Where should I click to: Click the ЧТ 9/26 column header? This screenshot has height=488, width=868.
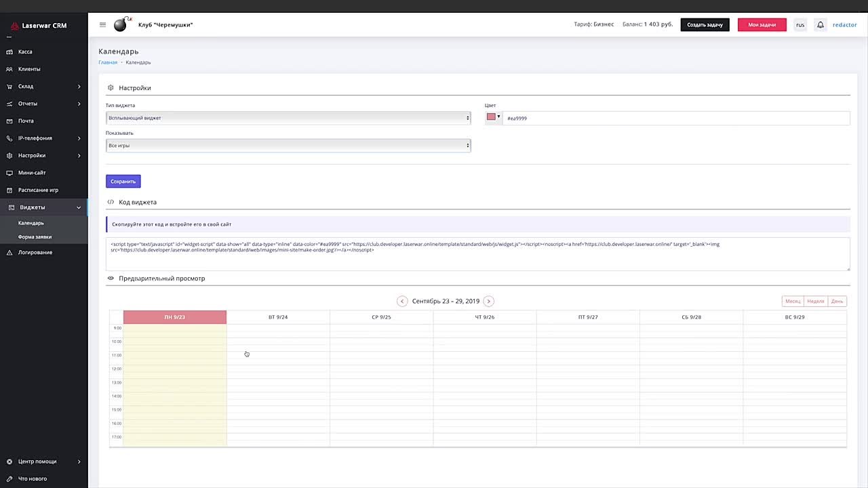coord(485,317)
